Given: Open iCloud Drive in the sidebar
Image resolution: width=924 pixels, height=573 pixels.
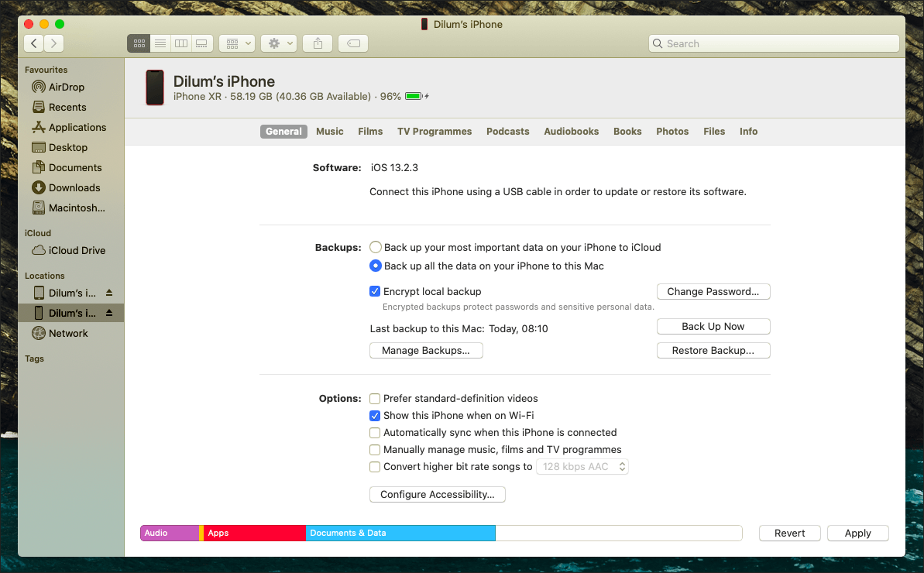Looking at the screenshot, I should tap(69, 250).
